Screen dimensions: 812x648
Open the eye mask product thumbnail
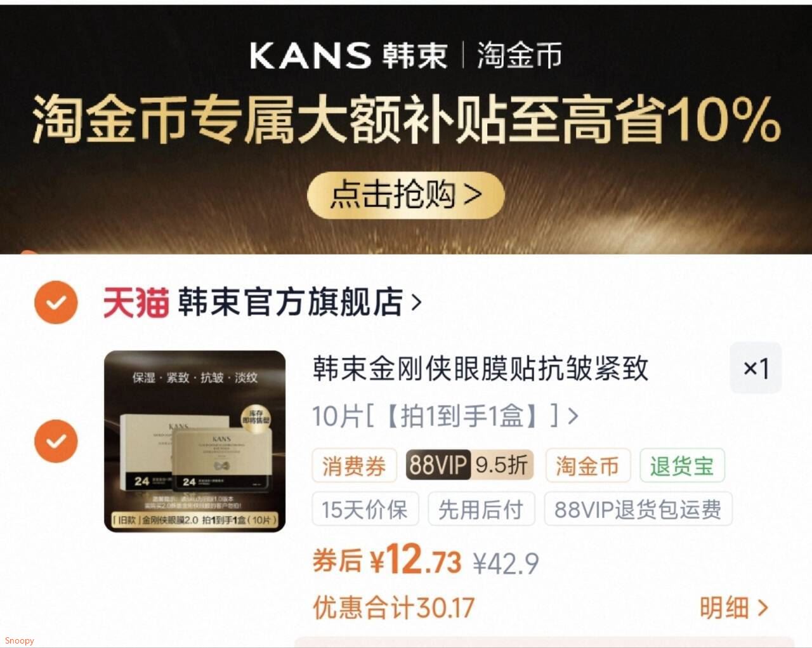pyautogui.click(x=195, y=441)
